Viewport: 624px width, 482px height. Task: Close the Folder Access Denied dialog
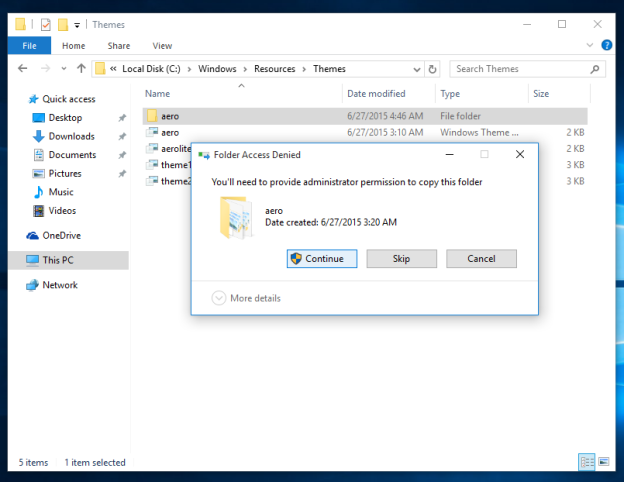[520, 154]
